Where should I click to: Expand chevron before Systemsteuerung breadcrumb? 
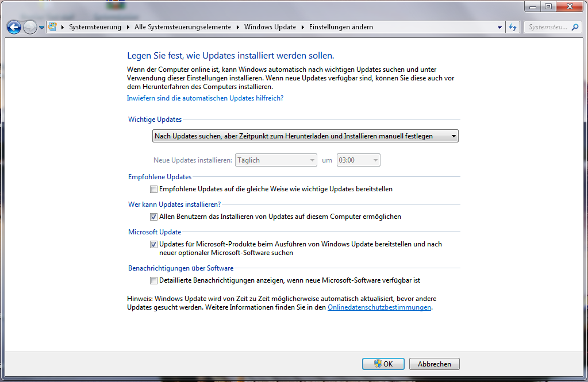pos(63,27)
